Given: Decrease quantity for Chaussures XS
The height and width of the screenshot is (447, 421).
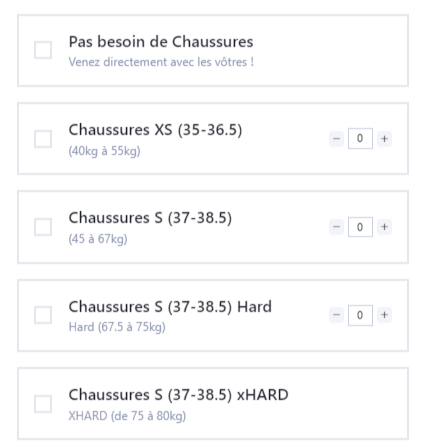Looking at the screenshot, I should 336,139.
